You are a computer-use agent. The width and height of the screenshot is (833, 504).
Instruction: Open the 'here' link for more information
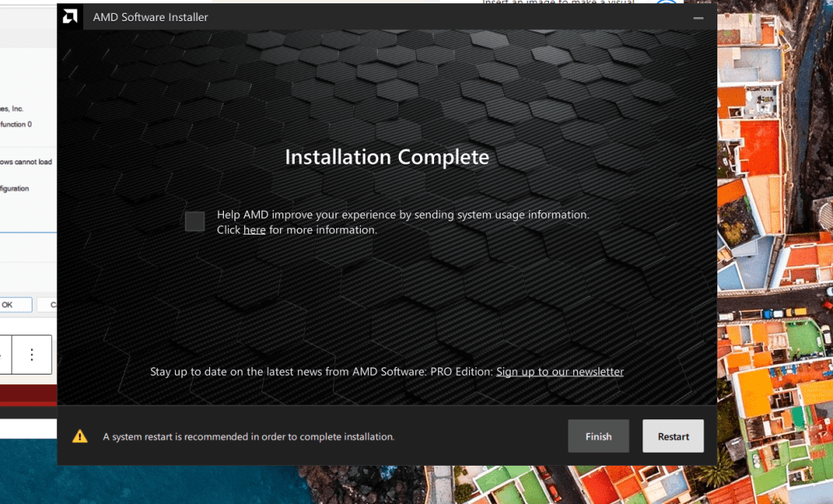click(x=254, y=230)
